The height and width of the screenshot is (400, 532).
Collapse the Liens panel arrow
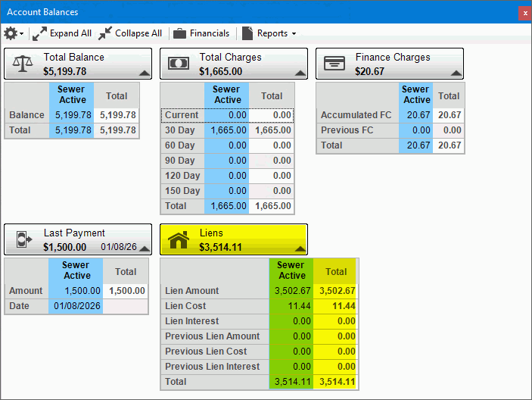coord(300,248)
